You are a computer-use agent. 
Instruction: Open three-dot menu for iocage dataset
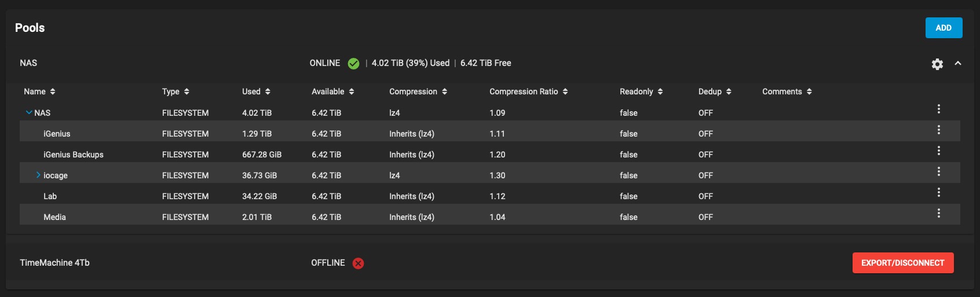pos(938,171)
